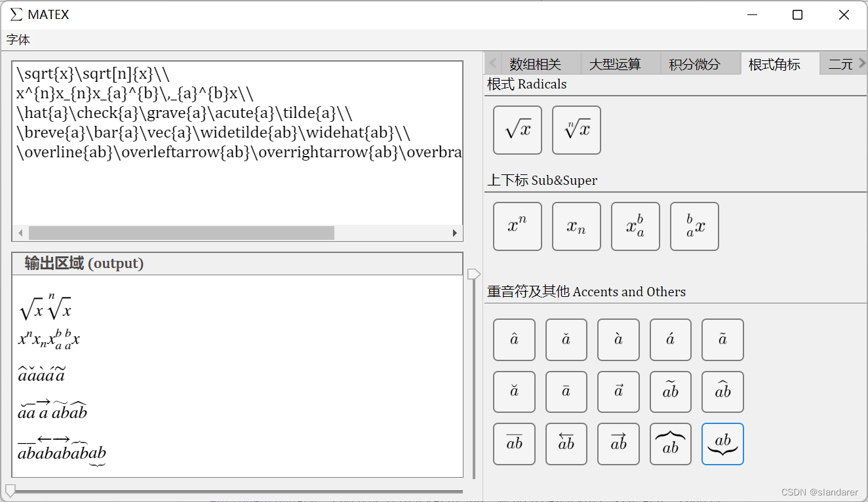Screen dimensions: 868x502
Task: Insert left sub-superscript before x button
Action: click(694, 226)
